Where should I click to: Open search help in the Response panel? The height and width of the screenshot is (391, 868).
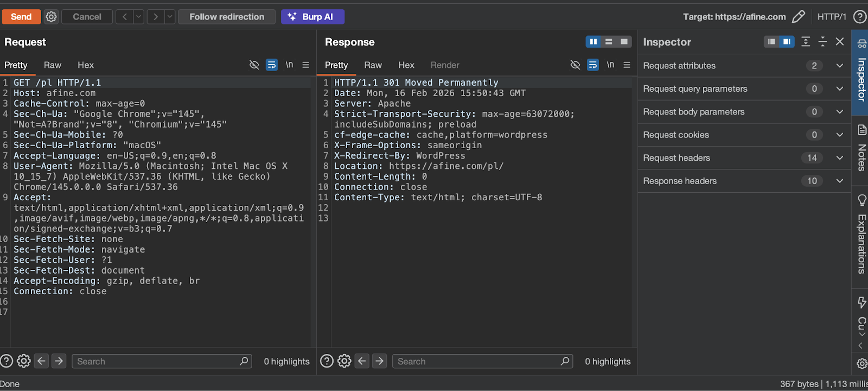tap(327, 361)
